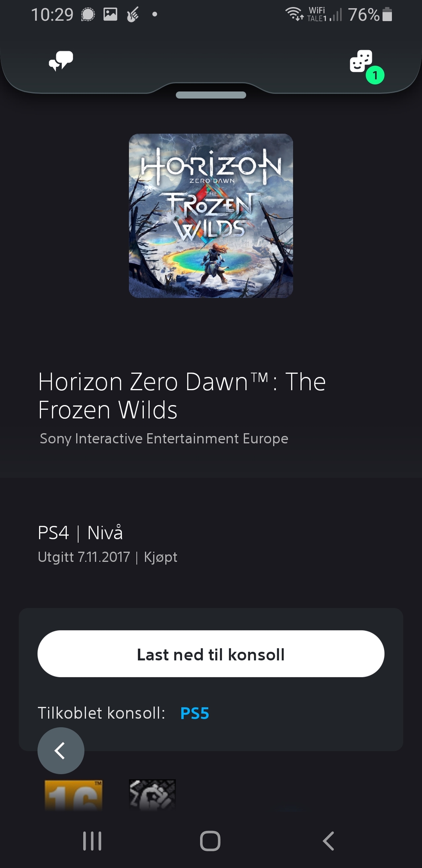Open the friends icon with badge
The height and width of the screenshot is (868, 422).
[x=361, y=61]
